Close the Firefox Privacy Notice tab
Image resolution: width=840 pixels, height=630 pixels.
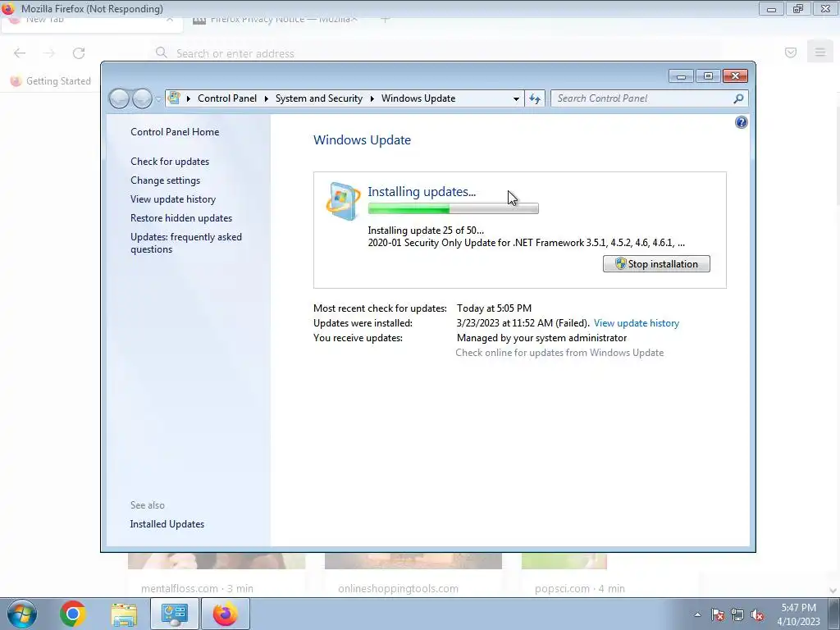point(354,20)
